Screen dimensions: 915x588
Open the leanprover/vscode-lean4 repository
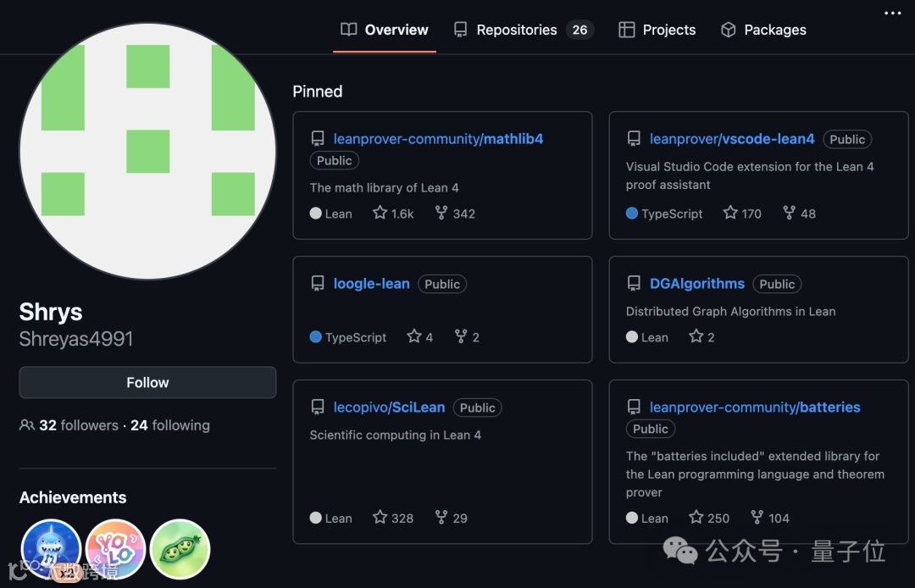[x=732, y=139]
